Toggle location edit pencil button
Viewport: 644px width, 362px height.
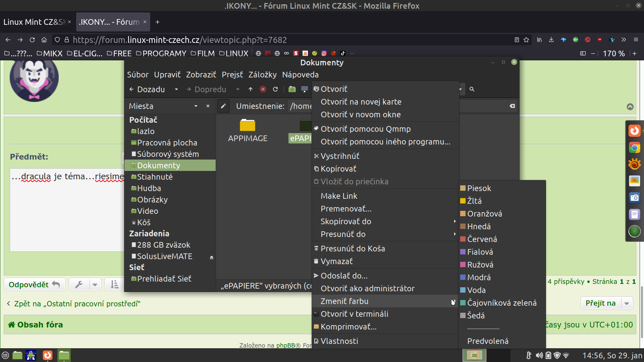tap(223, 106)
